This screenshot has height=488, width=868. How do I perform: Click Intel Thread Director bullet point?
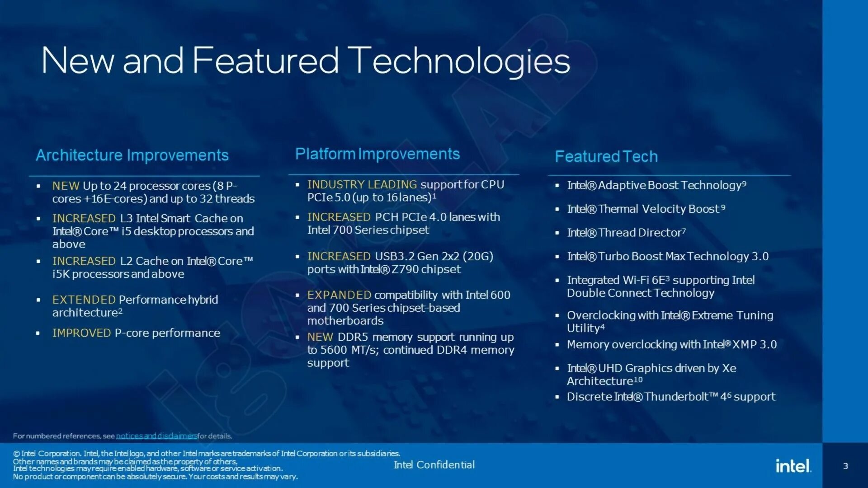[x=625, y=232]
